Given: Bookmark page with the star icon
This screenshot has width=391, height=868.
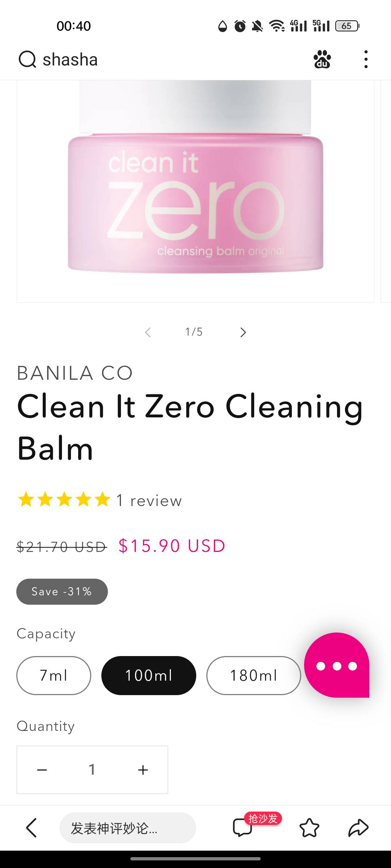Looking at the screenshot, I should pos(310,827).
